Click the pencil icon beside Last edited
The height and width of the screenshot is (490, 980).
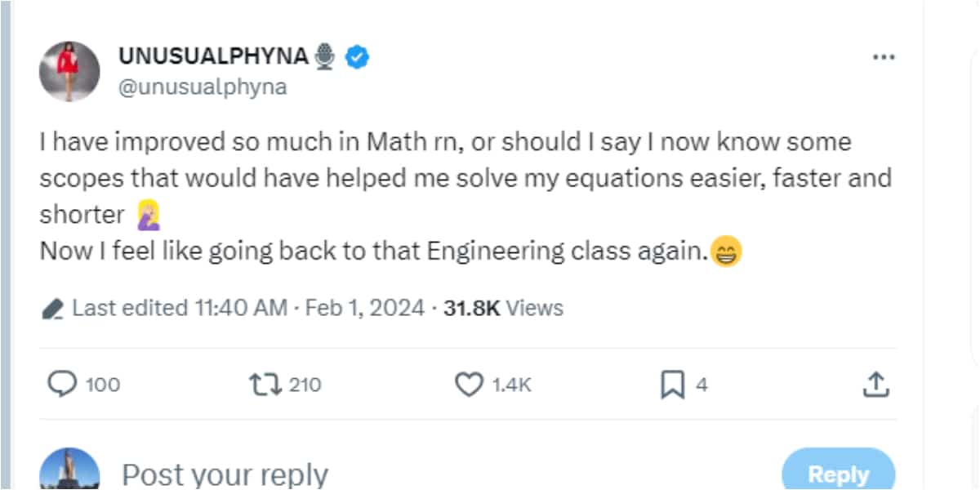pyautogui.click(x=52, y=308)
